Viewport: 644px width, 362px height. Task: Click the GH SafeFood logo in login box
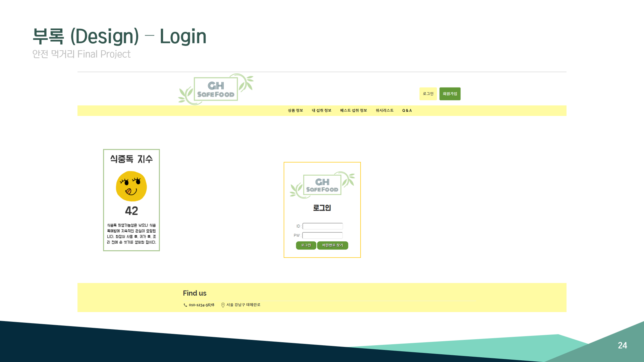pyautogui.click(x=322, y=185)
